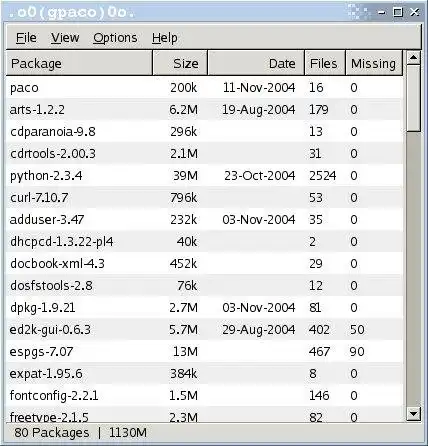
Task: Select the dpkg-1.9.21 package
Action: click(x=204, y=307)
